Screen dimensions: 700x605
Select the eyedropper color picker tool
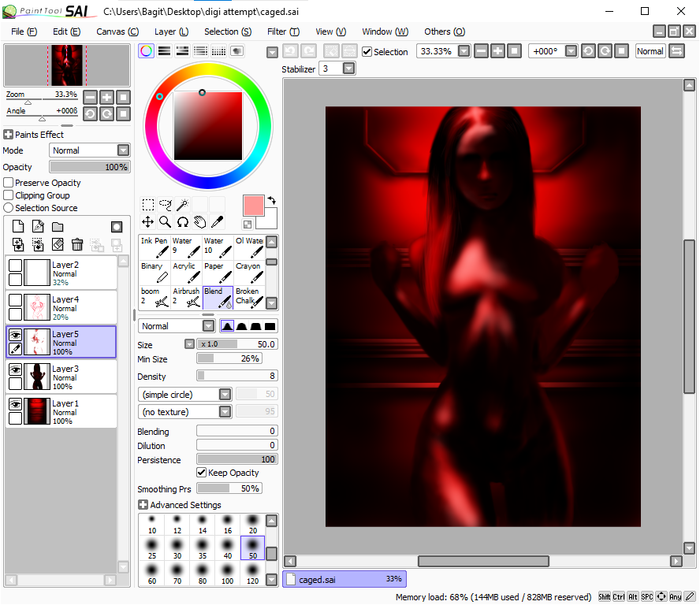tap(218, 221)
